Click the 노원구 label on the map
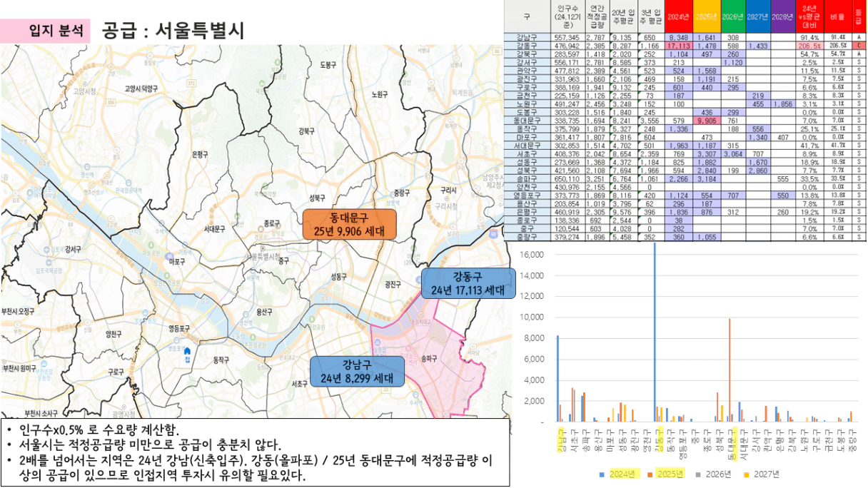Screen dimensions: 868x488 380,94
